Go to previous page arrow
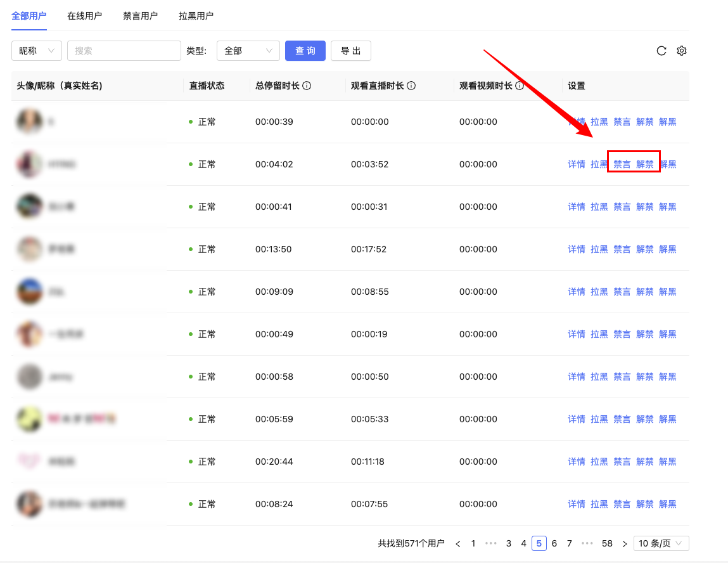This screenshot has height=563, width=728. [458, 543]
